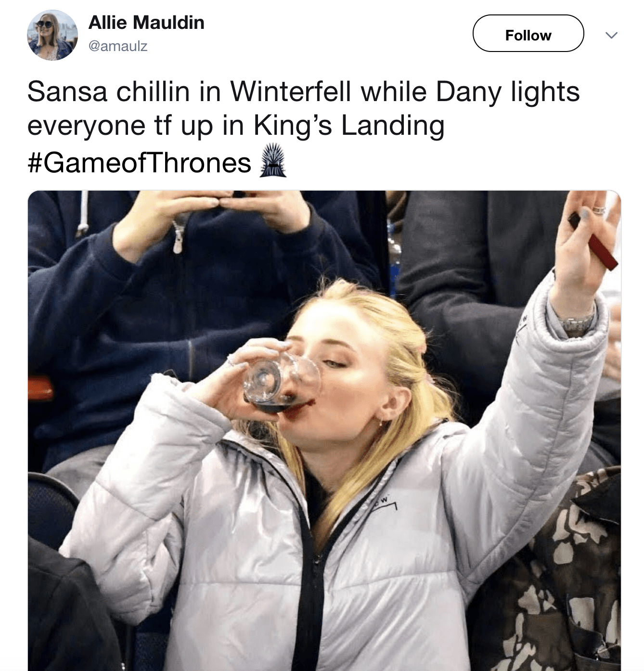Click the word Sansa in the tweet
Viewport: 644px width, 671px height.
pyautogui.click(x=67, y=91)
